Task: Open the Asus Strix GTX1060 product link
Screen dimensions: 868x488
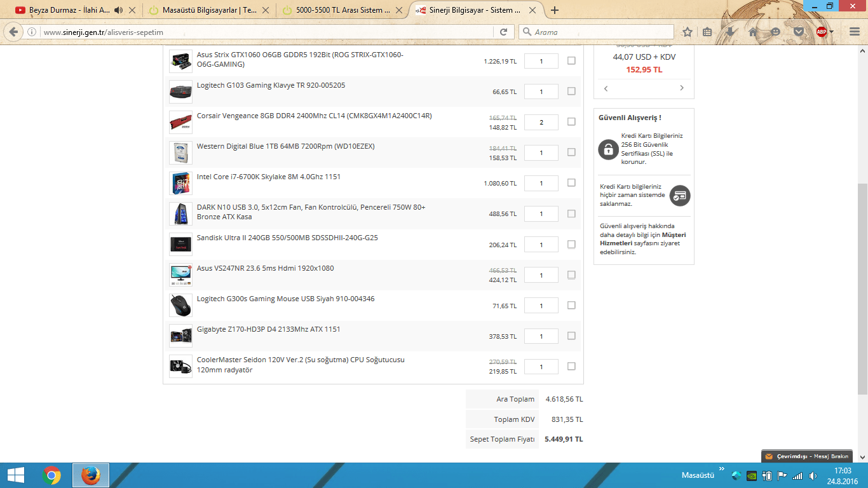Action: tap(300, 60)
